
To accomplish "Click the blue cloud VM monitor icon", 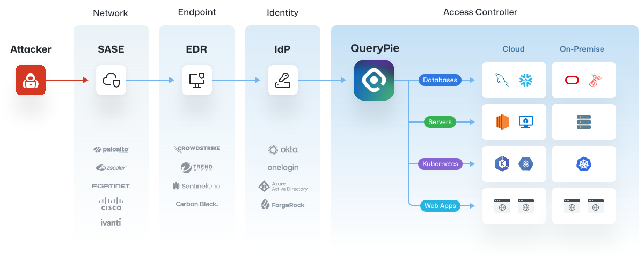I will click(525, 122).
